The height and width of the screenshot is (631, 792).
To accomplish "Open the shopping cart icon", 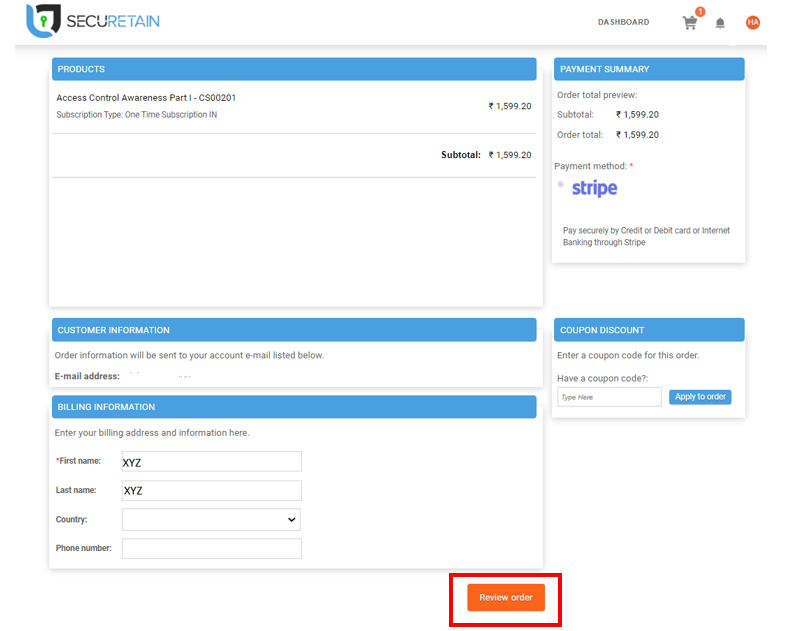I will coord(689,22).
